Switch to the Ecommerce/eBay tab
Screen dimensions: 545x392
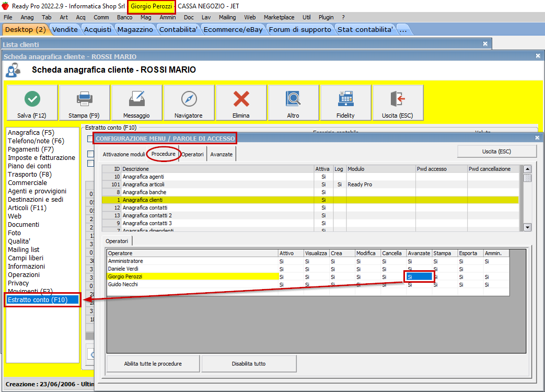[x=233, y=30]
